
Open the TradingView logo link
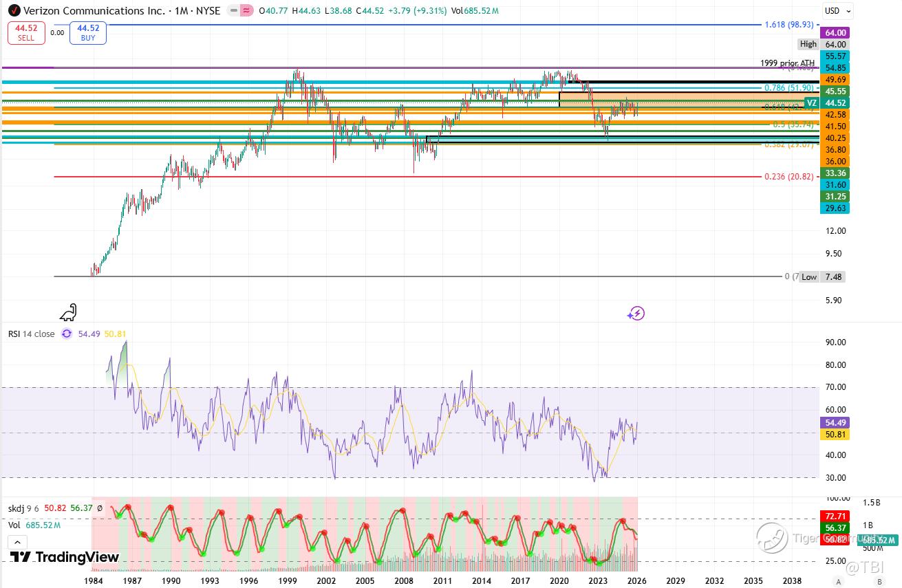[65, 557]
